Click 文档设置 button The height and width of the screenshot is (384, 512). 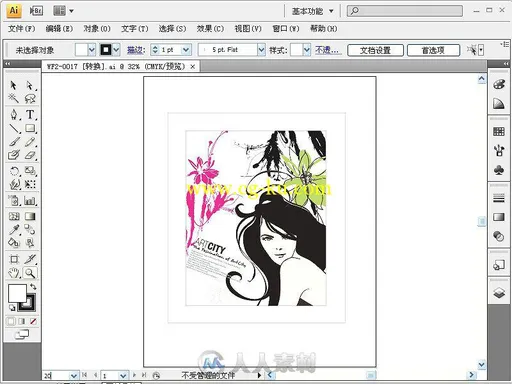(x=375, y=50)
